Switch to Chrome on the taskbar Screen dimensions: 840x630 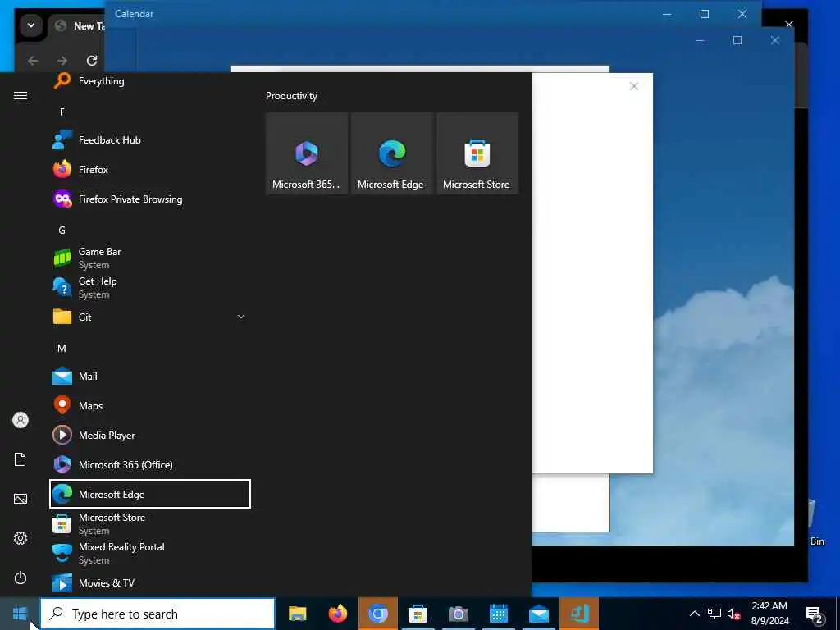(x=377, y=614)
